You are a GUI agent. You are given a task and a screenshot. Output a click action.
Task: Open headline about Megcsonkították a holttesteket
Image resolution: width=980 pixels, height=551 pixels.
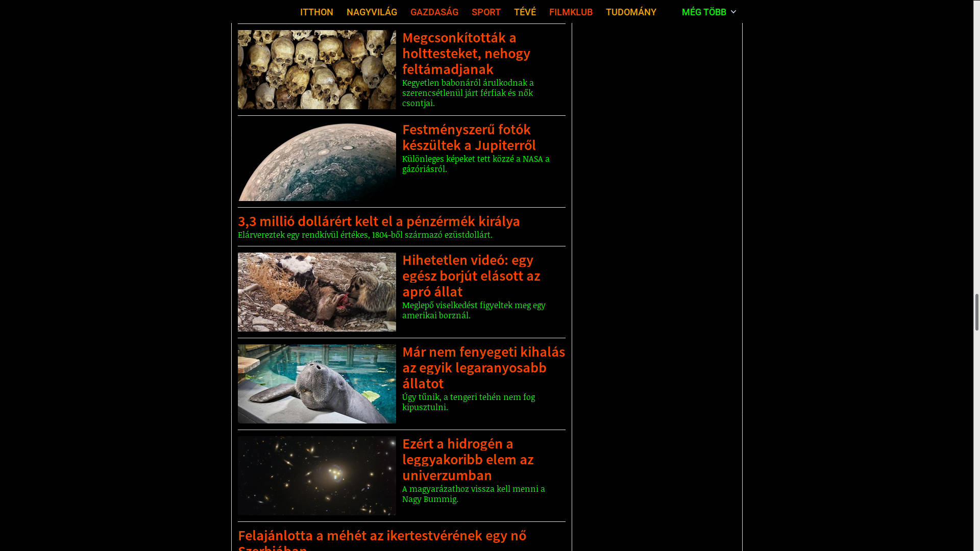tap(465, 53)
